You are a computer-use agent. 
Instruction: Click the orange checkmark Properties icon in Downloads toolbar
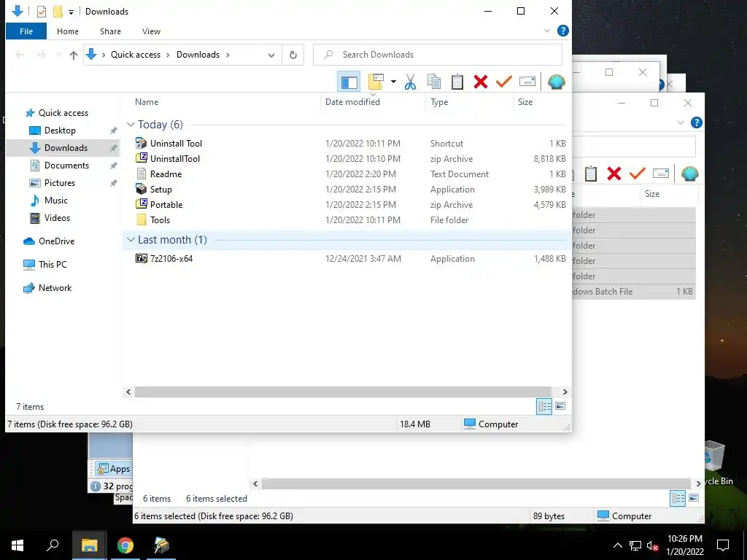[x=503, y=82]
